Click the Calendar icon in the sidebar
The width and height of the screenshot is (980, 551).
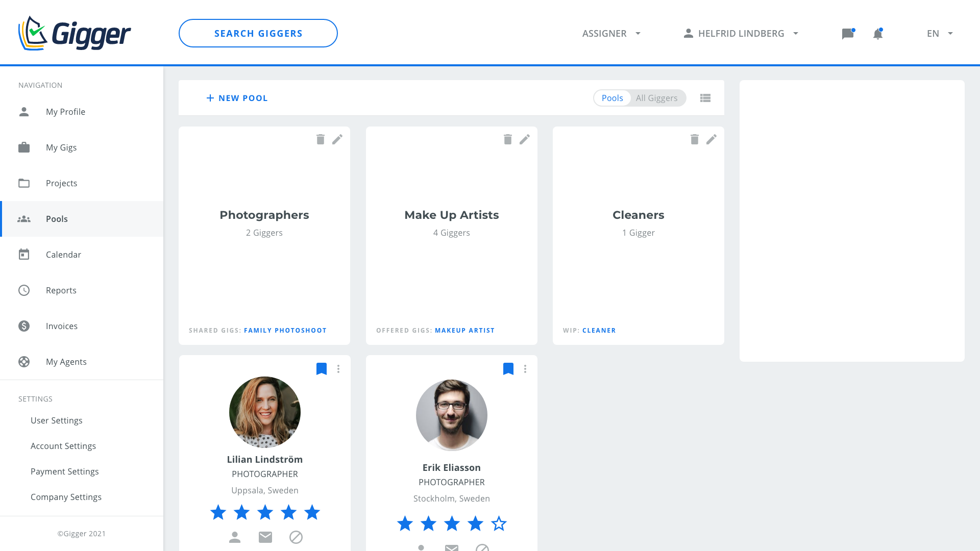24,254
